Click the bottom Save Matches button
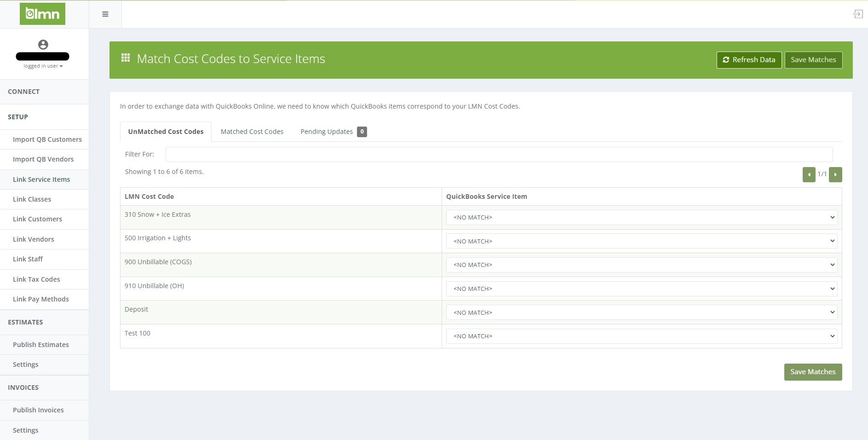This screenshot has height=440, width=868. pyautogui.click(x=812, y=372)
